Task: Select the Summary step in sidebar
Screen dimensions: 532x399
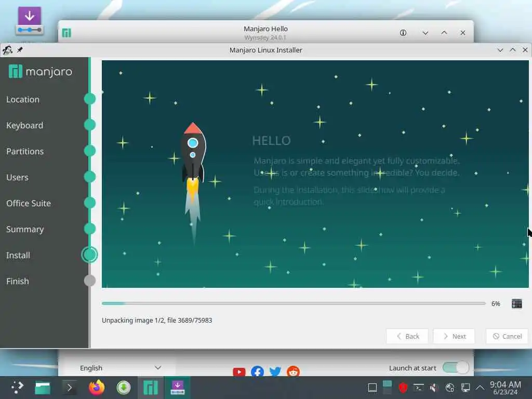Action: tap(25, 229)
